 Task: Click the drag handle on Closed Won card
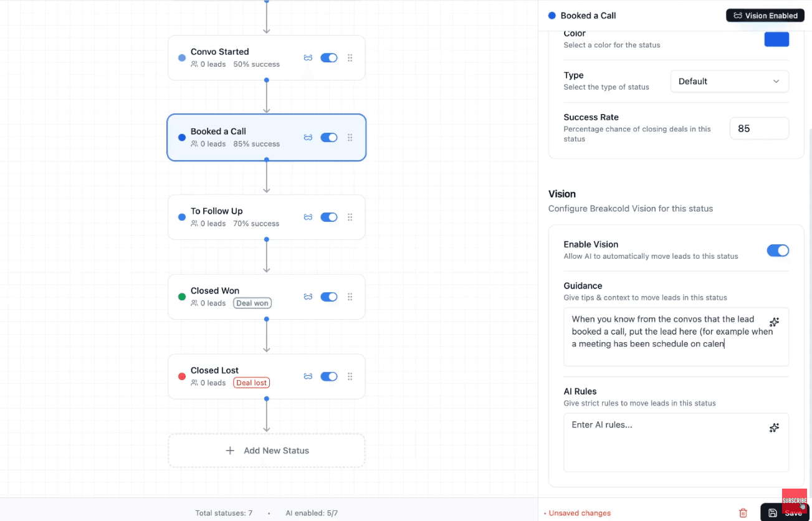[x=350, y=297]
